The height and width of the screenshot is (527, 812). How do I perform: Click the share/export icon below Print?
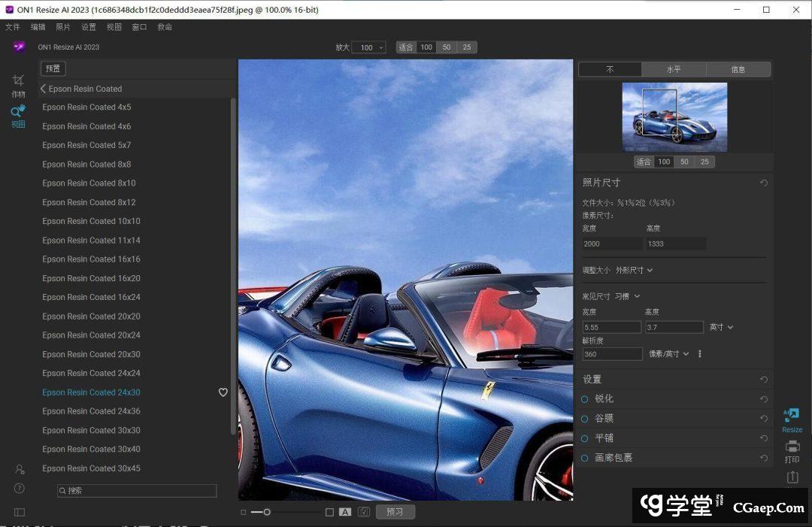[792, 477]
